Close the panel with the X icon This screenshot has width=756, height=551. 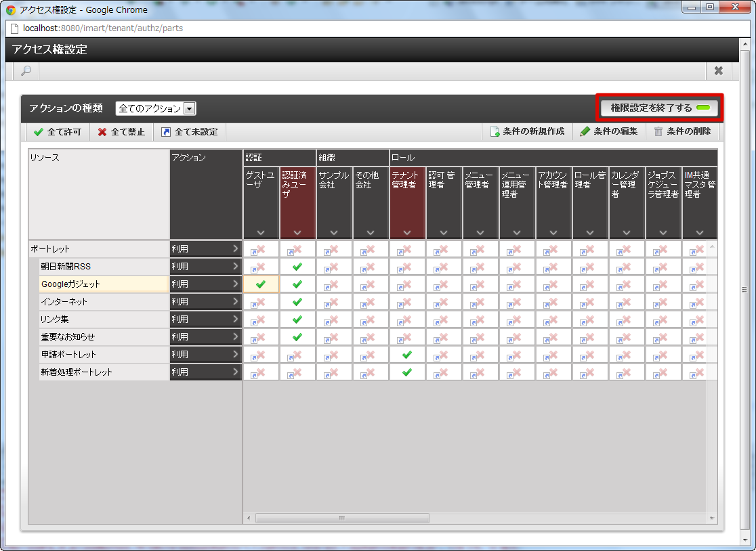click(718, 71)
